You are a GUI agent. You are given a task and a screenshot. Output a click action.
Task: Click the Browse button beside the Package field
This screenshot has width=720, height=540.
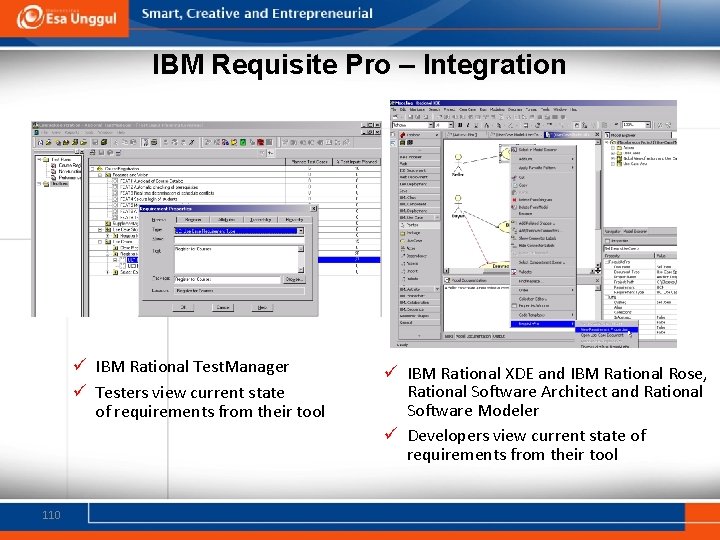(x=294, y=279)
